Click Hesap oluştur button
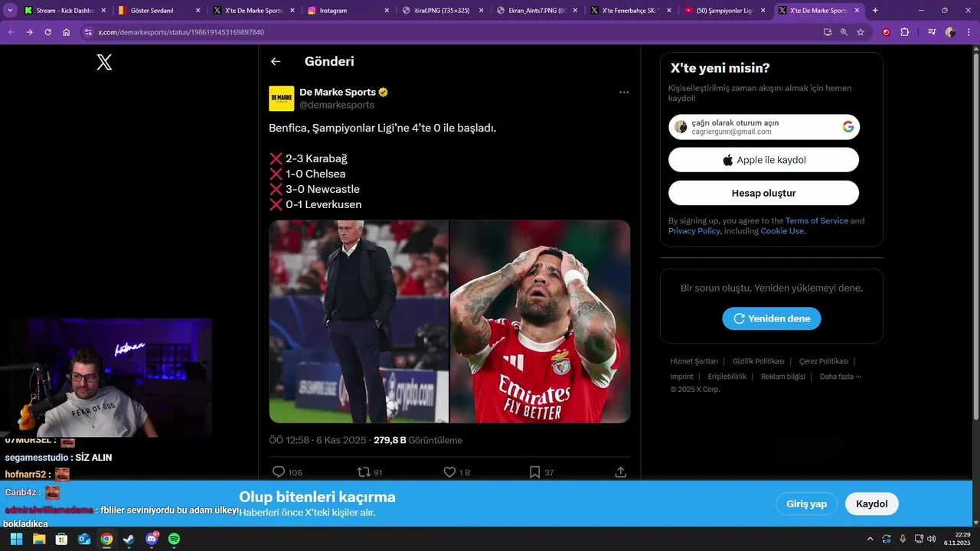 click(764, 193)
